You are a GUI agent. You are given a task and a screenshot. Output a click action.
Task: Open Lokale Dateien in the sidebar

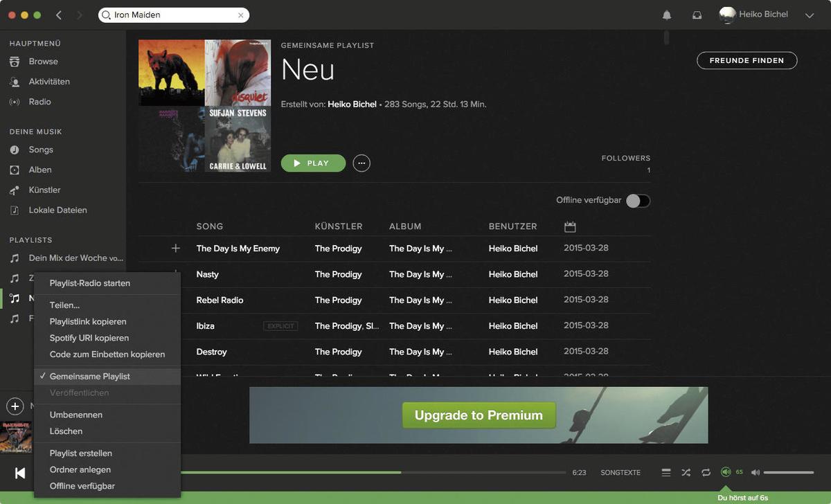click(x=58, y=210)
